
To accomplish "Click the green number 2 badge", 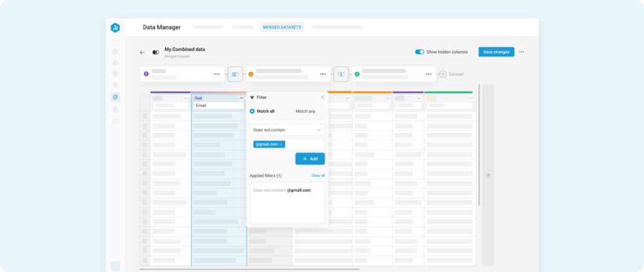I will 357,74.
